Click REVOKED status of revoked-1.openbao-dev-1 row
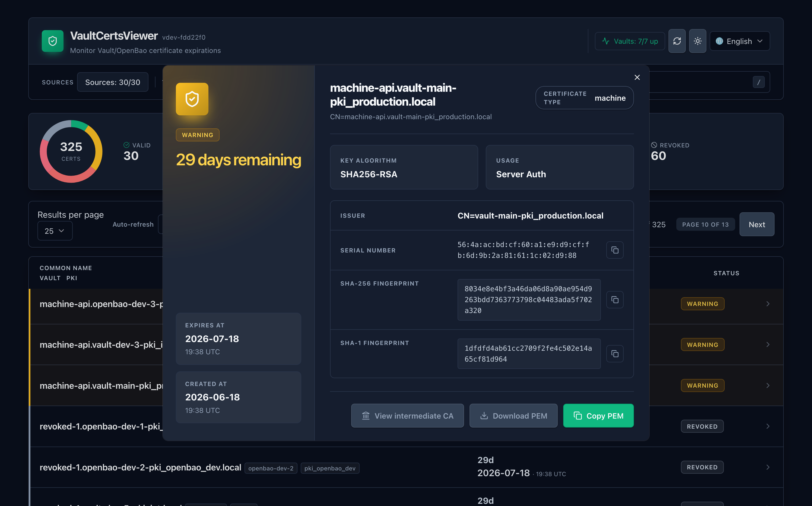Viewport: 812px width, 506px height. 702,426
